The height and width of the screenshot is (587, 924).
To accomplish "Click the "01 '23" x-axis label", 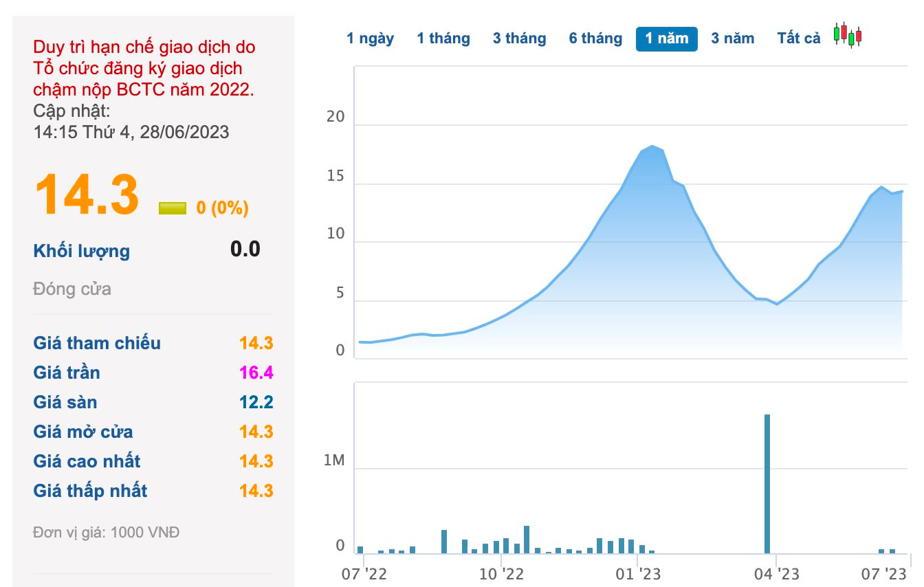I will click(639, 573).
